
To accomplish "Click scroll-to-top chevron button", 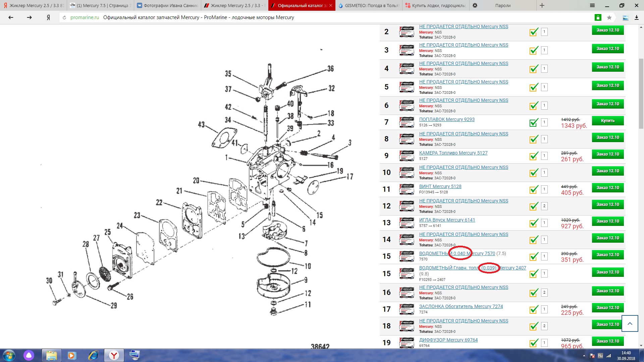I will tap(630, 323).
